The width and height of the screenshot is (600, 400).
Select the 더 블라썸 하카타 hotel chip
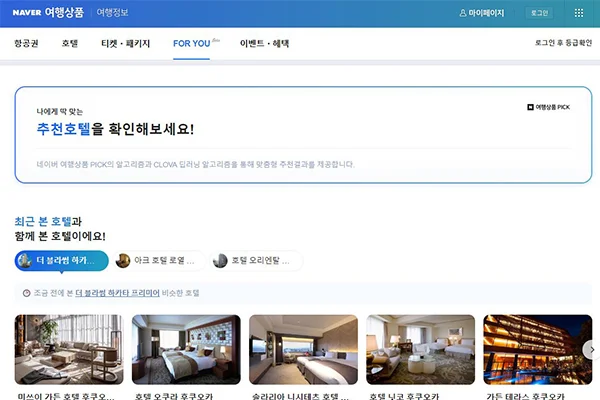(62, 261)
